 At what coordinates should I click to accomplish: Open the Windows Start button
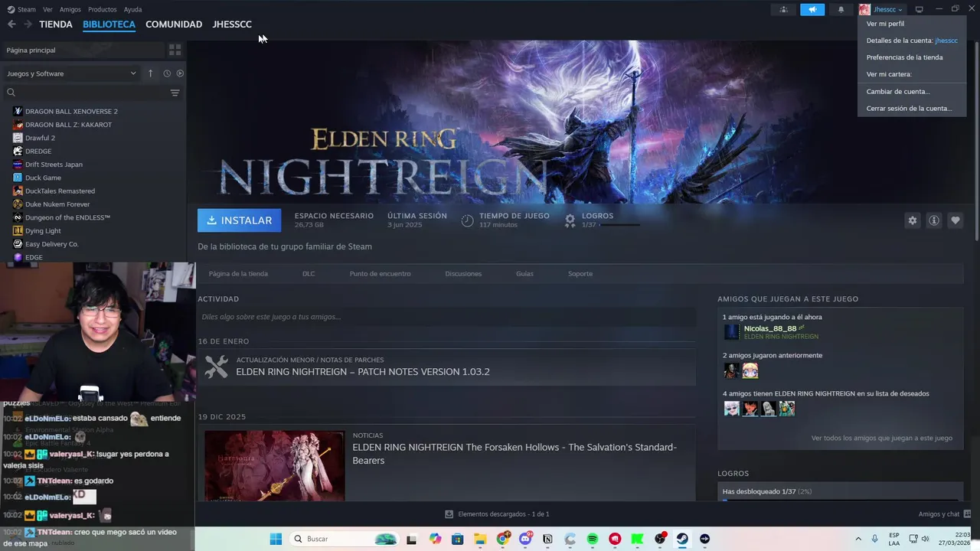pyautogui.click(x=276, y=539)
